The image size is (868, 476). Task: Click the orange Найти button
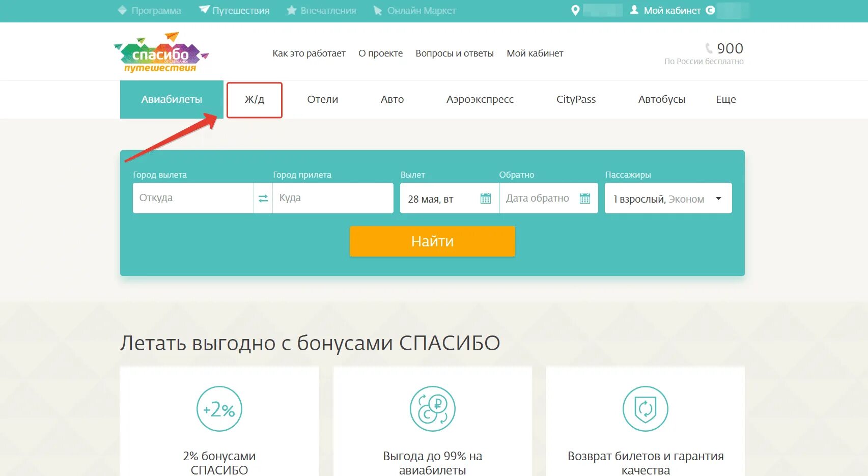(432, 241)
